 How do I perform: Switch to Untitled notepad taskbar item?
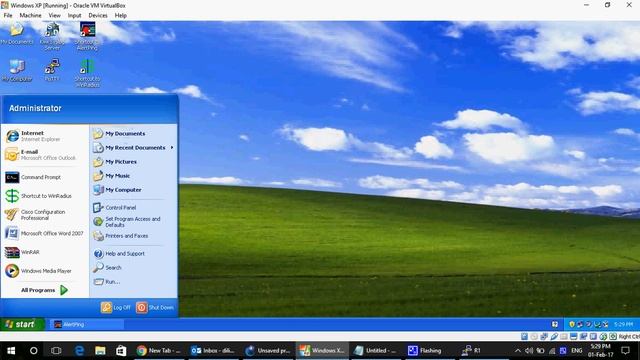point(376,351)
